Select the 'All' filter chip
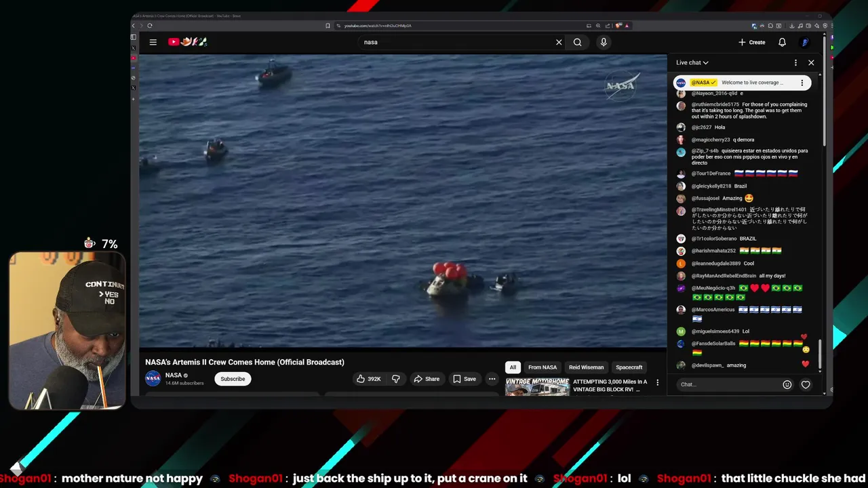The width and height of the screenshot is (868, 488). click(513, 367)
